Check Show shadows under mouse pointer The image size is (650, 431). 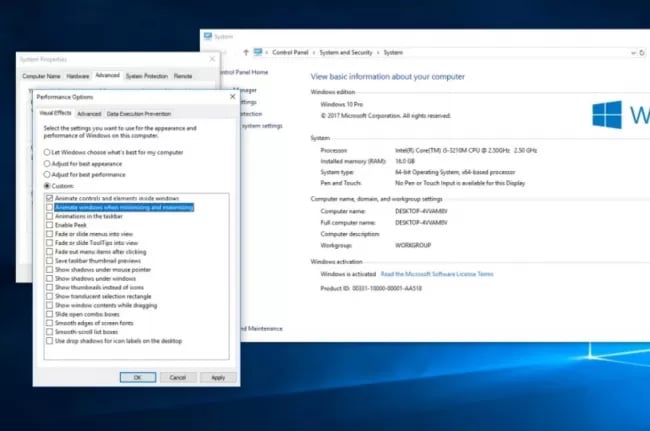pos(50,269)
